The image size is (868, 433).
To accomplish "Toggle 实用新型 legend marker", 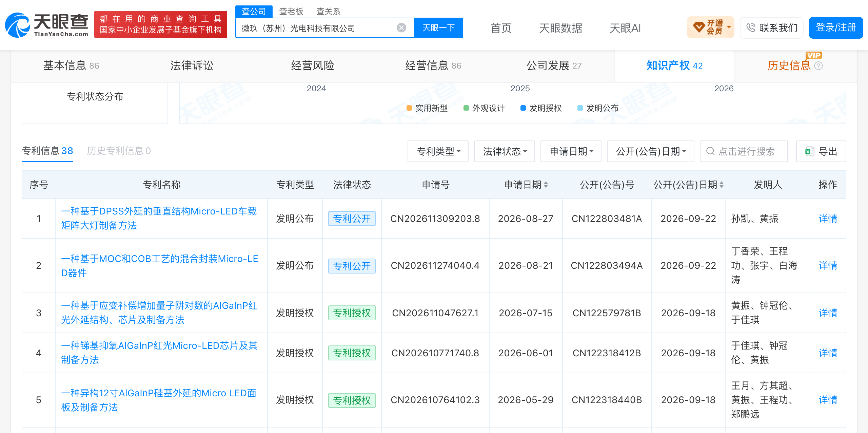I will (409, 108).
